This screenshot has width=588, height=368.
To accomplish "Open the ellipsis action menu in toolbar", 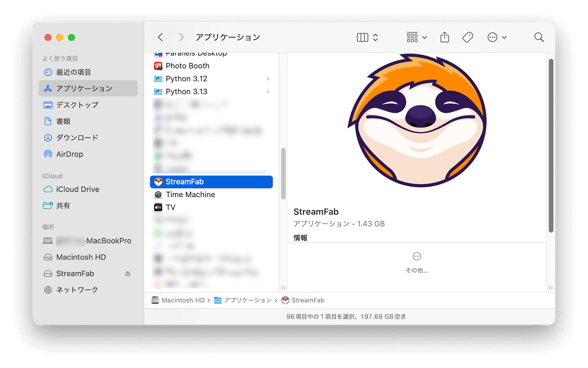I will pyautogui.click(x=497, y=37).
